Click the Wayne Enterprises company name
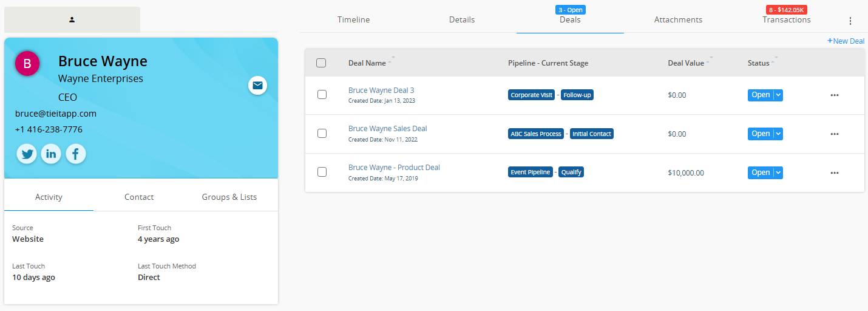868x311 pixels. pyautogui.click(x=101, y=79)
